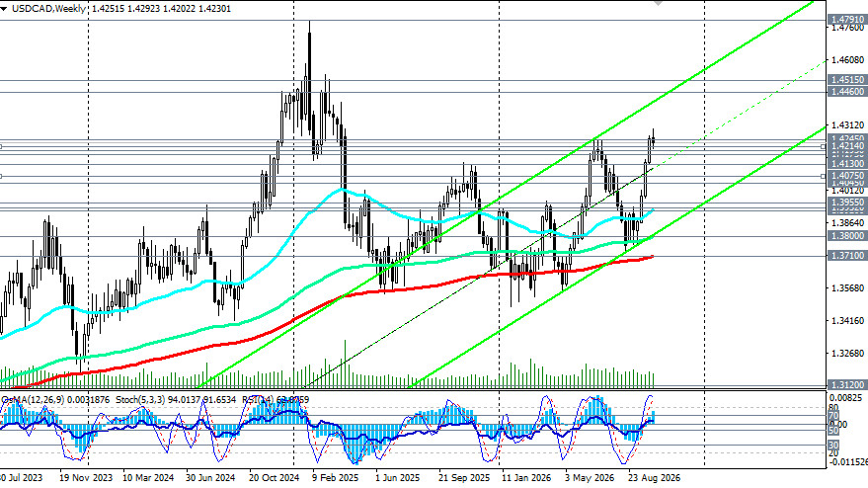The height and width of the screenshot is (488, 868).
Task: Click the 9 Feb 2025 date label
Action: pos(336,477)
